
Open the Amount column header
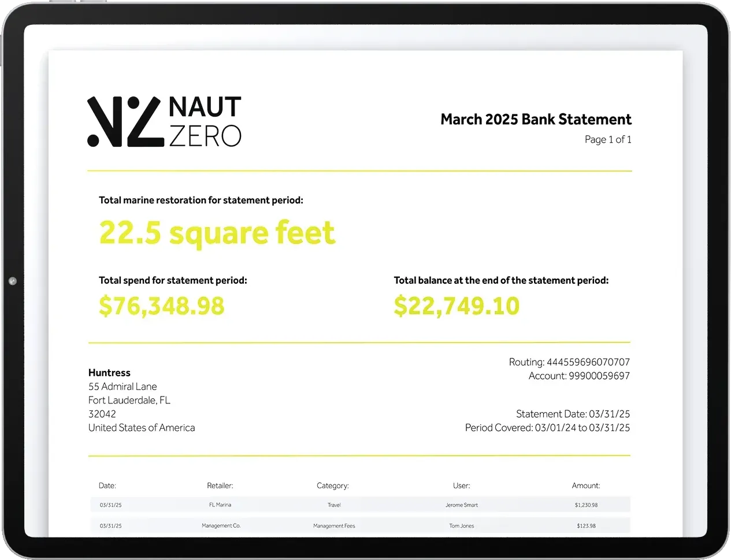click(586, 485)
